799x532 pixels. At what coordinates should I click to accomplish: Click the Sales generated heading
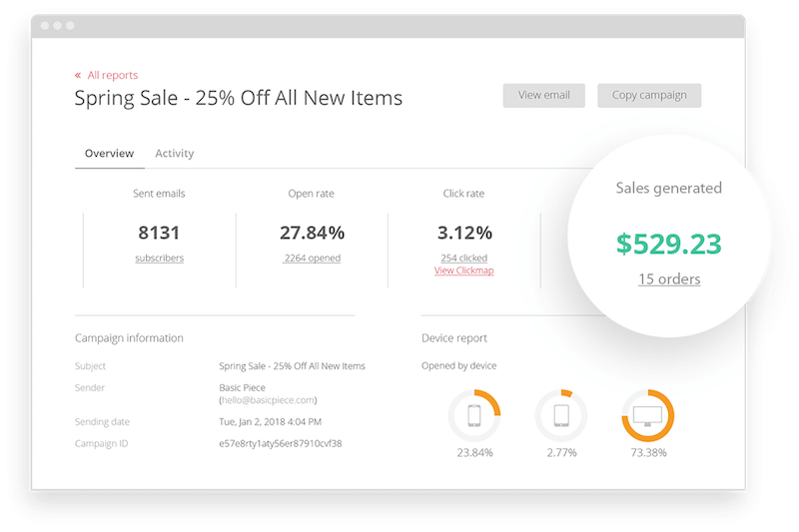click(x=668, y=188)
